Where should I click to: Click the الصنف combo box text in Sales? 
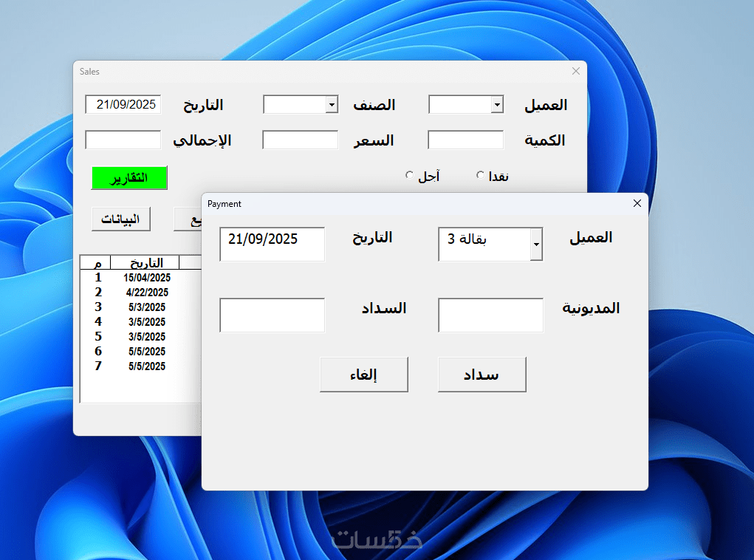point(295,104)
